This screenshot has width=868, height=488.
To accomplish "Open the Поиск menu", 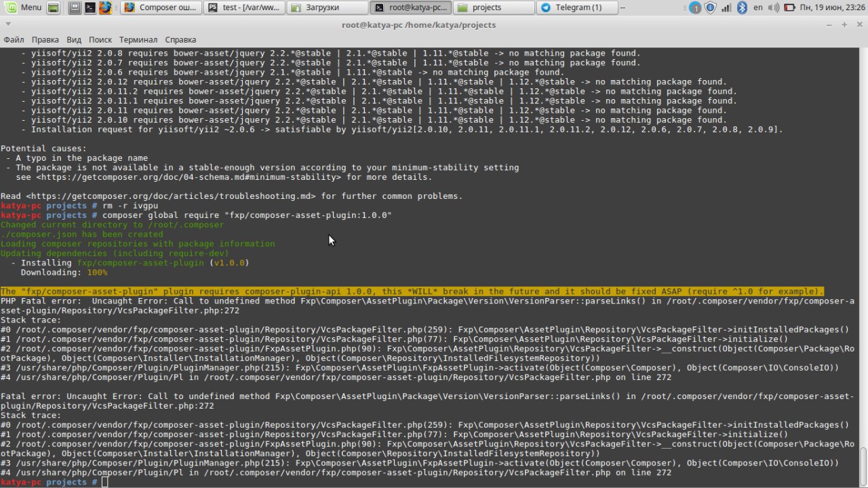I will coord(100,39).
